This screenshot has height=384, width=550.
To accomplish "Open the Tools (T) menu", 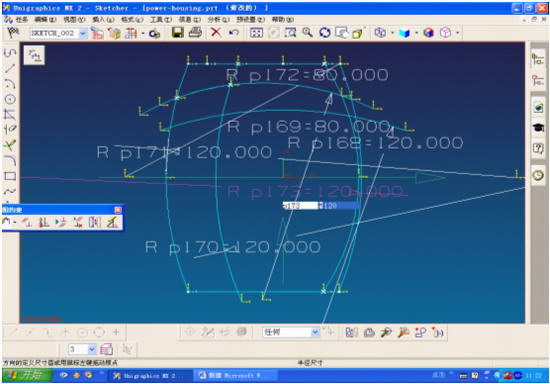I will tap(161, 19).
